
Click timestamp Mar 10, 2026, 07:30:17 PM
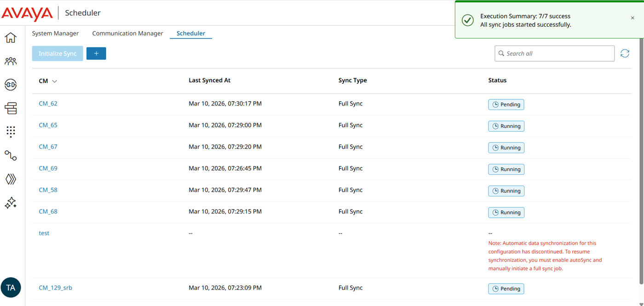click(225, 104)
